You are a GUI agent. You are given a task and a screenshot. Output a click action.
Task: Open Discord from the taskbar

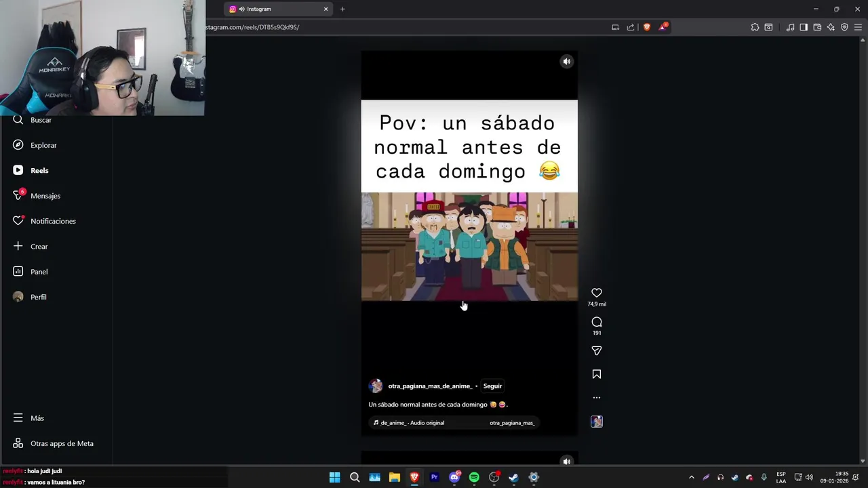(x=454, y=477)
